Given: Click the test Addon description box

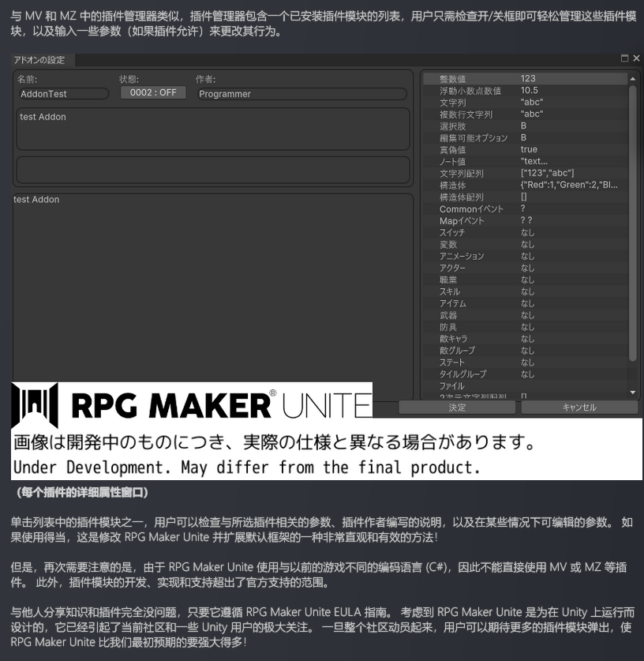Looking at the screenshot, I should (x=213, y=129).
